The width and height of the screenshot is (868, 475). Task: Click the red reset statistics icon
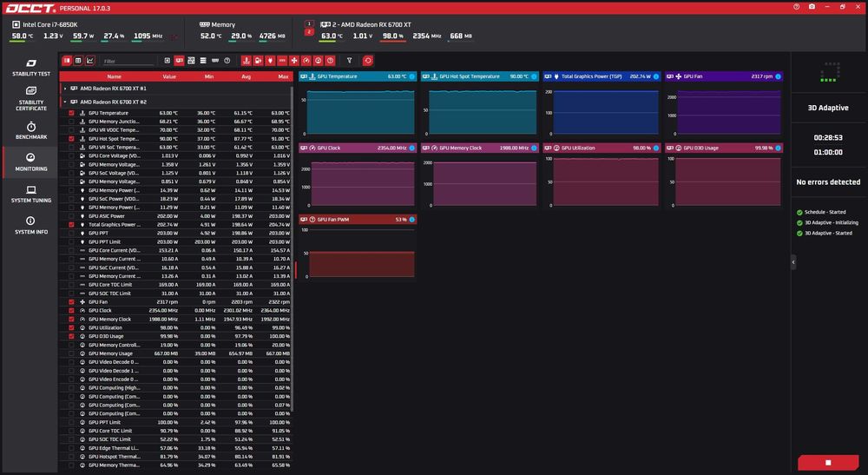point(367,60)
